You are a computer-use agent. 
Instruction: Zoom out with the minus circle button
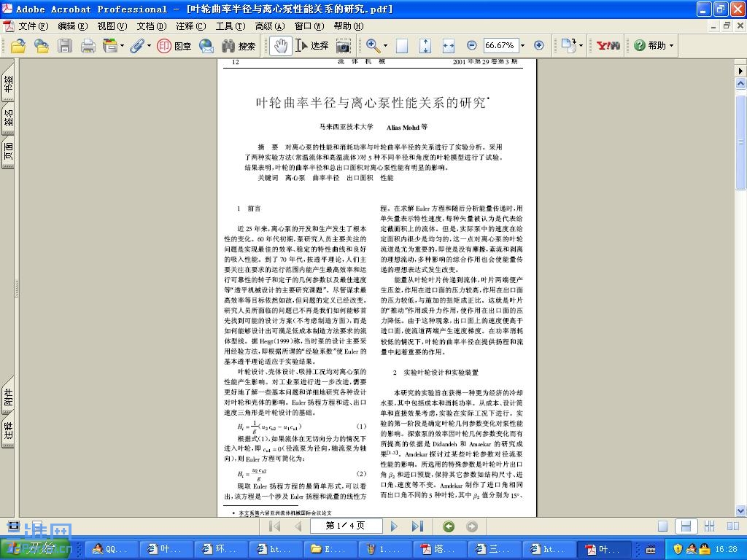point(472,45)
